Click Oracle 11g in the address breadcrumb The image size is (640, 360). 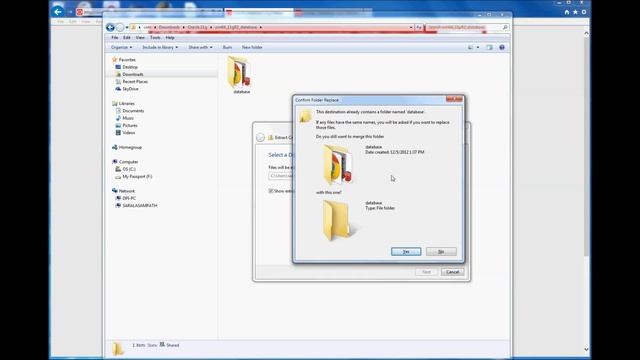pyautogui.click(x=197, y=27)
